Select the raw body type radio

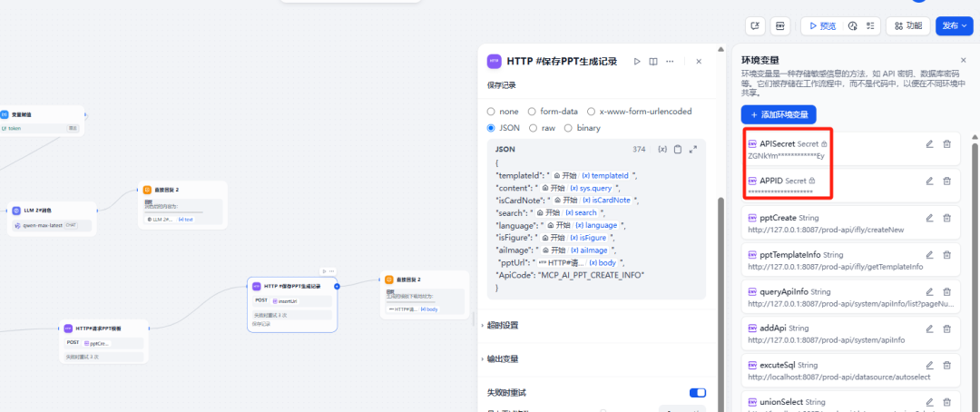(534, 128)
